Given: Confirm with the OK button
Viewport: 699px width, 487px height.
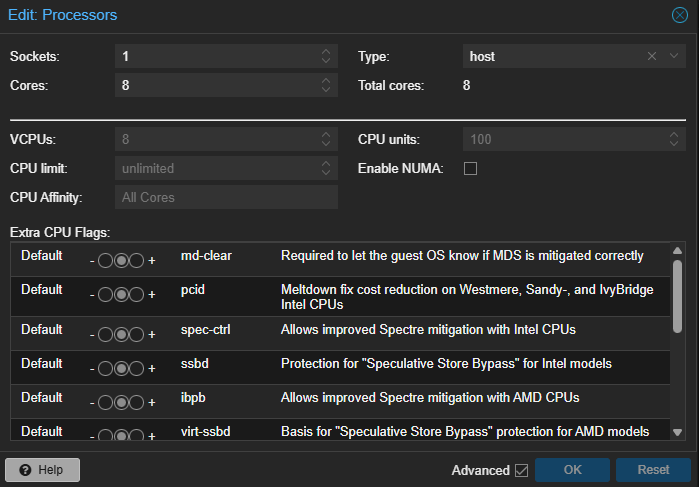Looking at the screenshot, I should 572,470.
